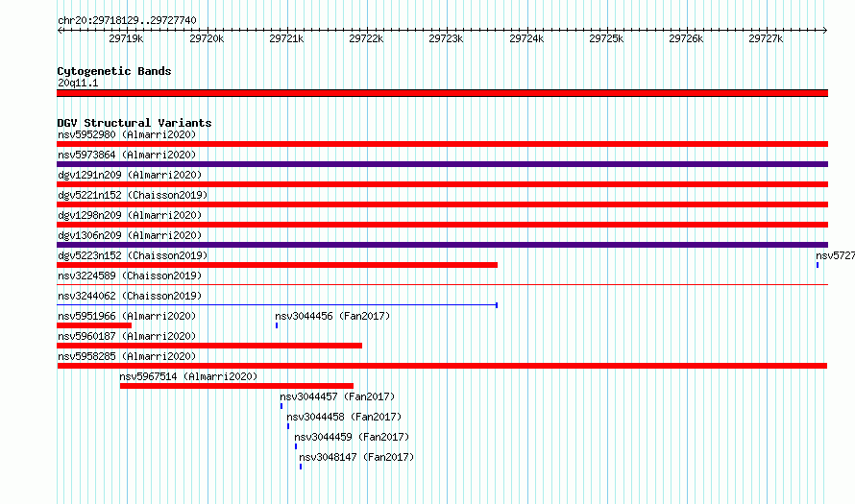
Task: Click the blue marker under nsv5727
Action: [x=818, y=265]
